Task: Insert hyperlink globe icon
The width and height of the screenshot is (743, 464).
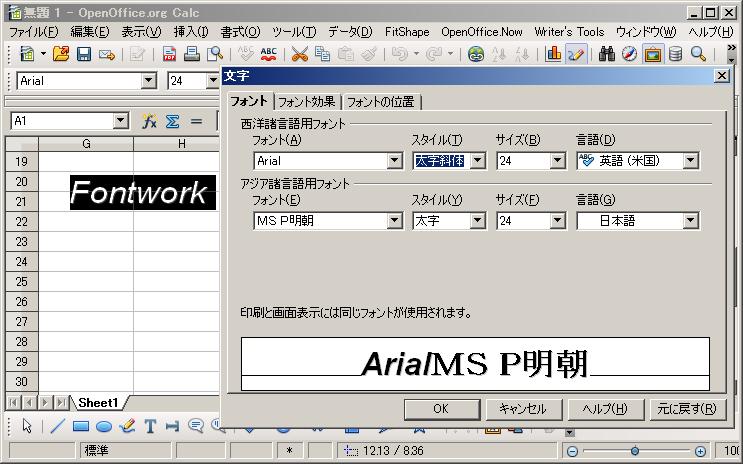Action: (476, 54)
